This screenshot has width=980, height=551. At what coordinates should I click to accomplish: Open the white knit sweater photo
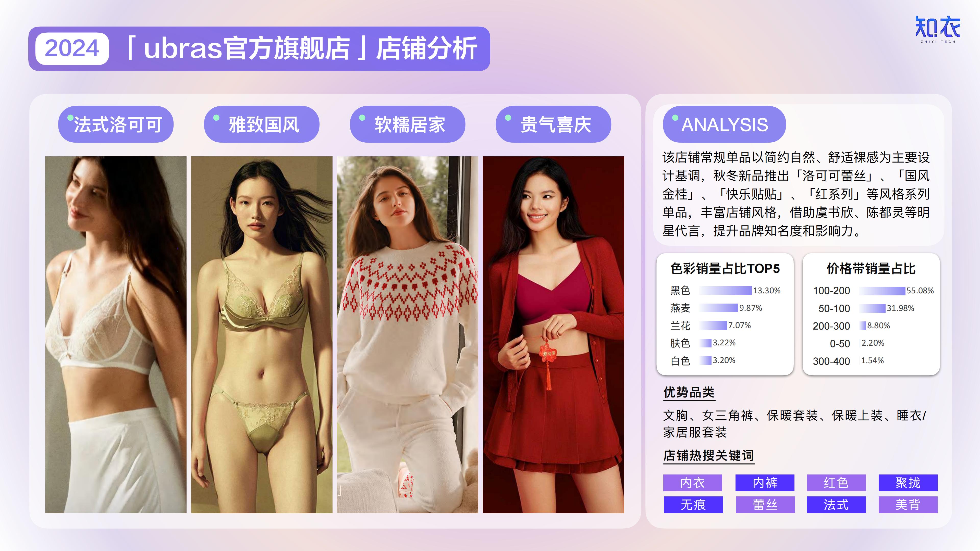coord(408,335)
